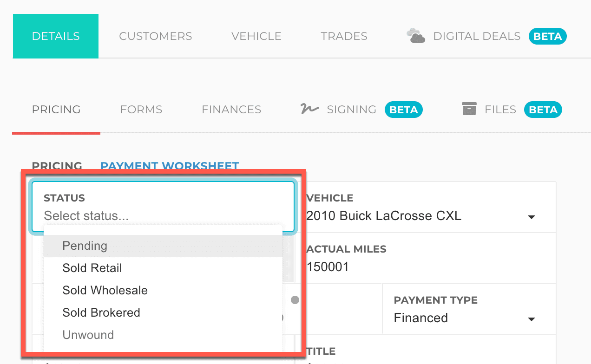Image resolution: width=591 pixels, height=364 pixels.
Task: Choose Sold Brokered status option
Action: pos(101,312)
